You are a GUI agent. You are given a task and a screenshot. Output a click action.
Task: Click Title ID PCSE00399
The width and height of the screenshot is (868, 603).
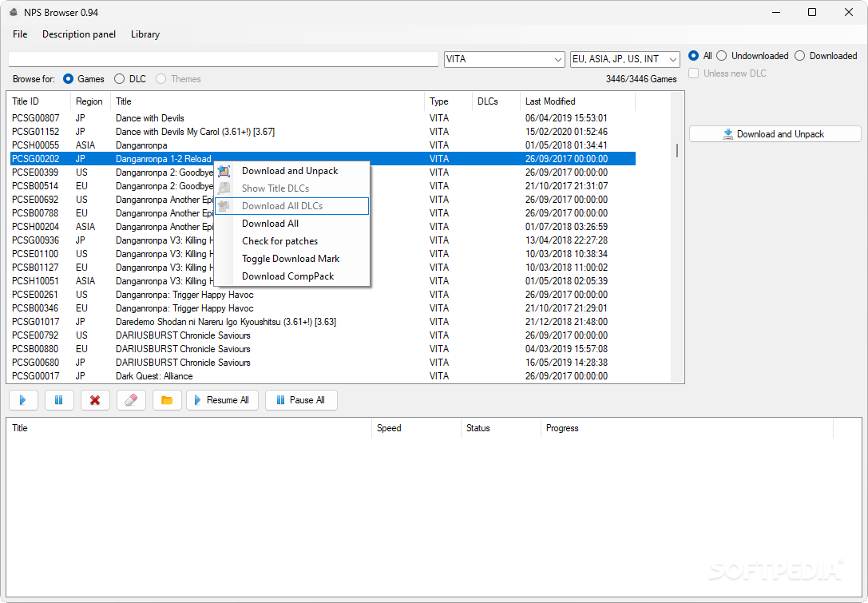[35, 173]
